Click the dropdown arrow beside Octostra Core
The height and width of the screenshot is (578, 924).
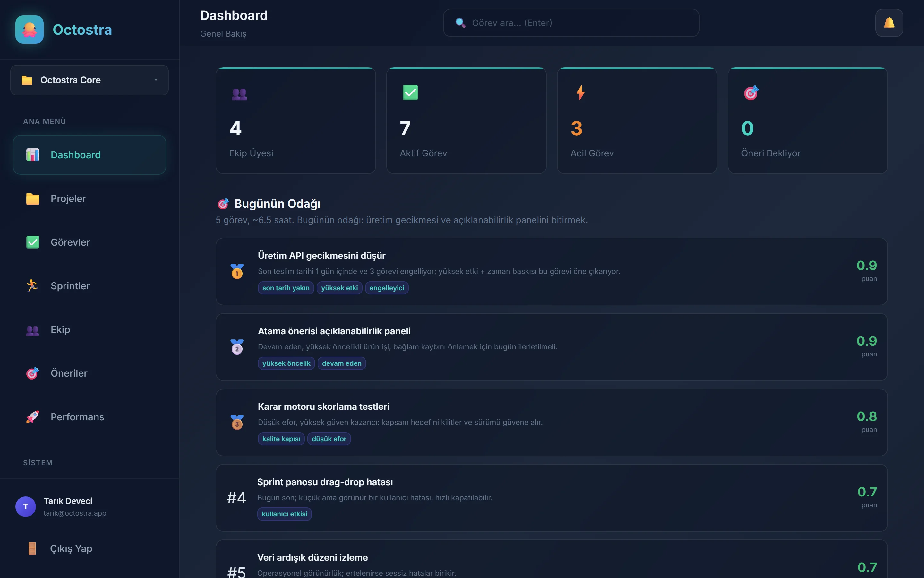coord(156,80)
